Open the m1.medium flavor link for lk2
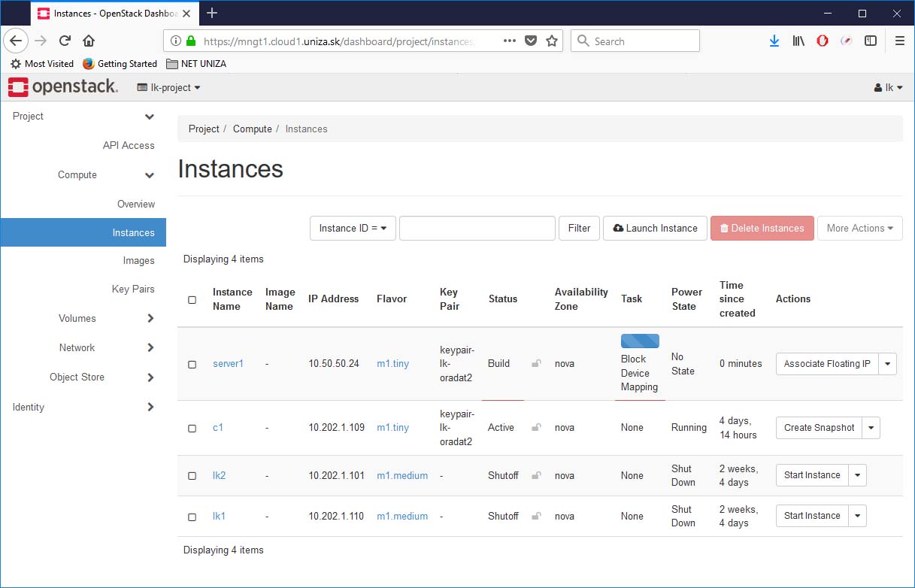Image resolution: width=915 pixels, height=588 pixels. click(402, 476)
